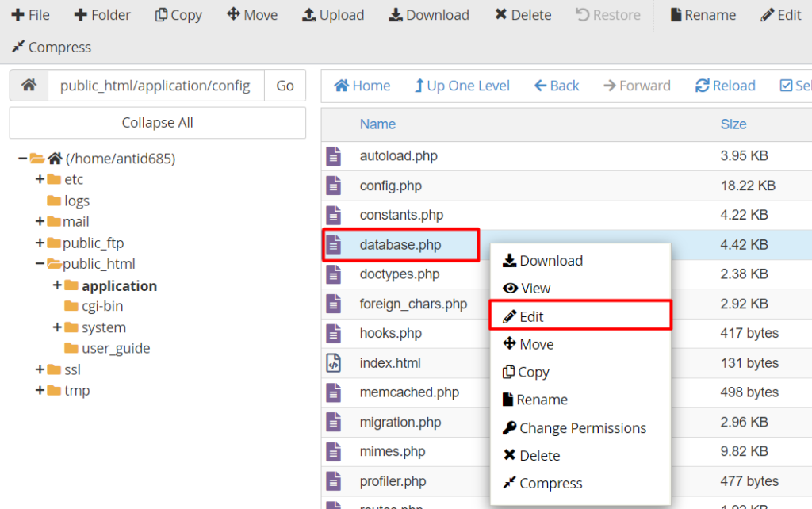Open the user_guide folder in tree
This screenshot has width=812, height=509.
(x=116, y=348)
